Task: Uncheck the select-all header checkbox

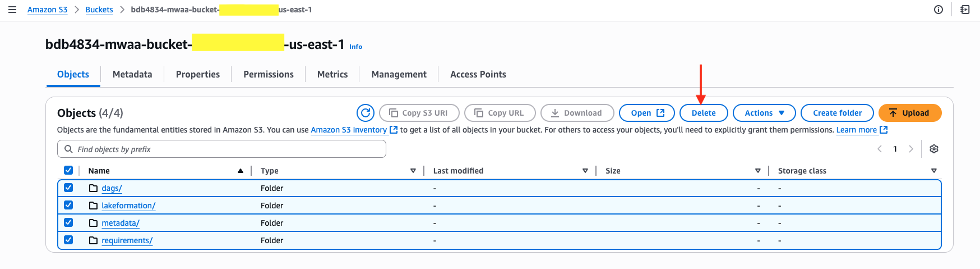Action: (68, 170)
